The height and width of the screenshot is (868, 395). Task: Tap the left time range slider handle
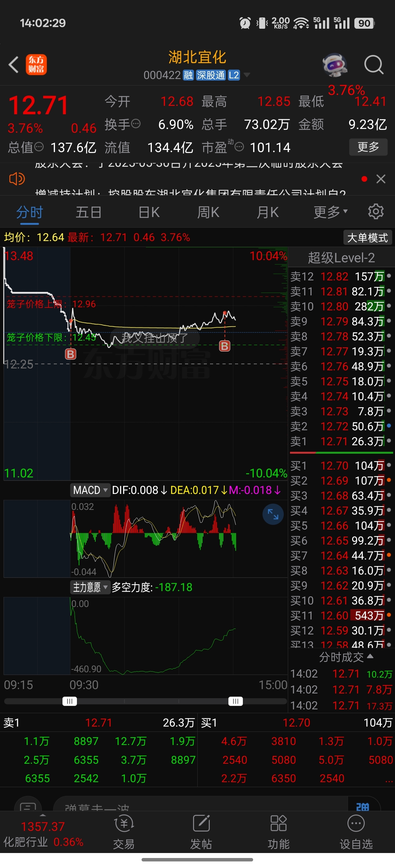[70, 701]
